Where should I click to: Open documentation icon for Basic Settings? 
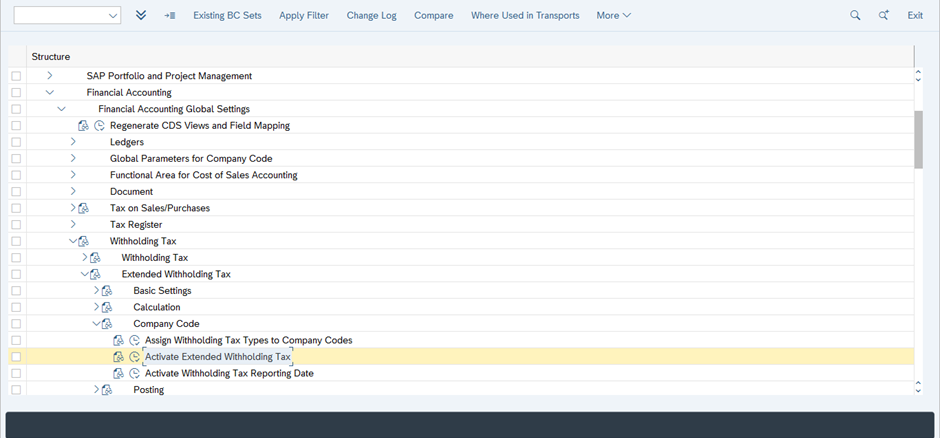[x=107, y=291]
